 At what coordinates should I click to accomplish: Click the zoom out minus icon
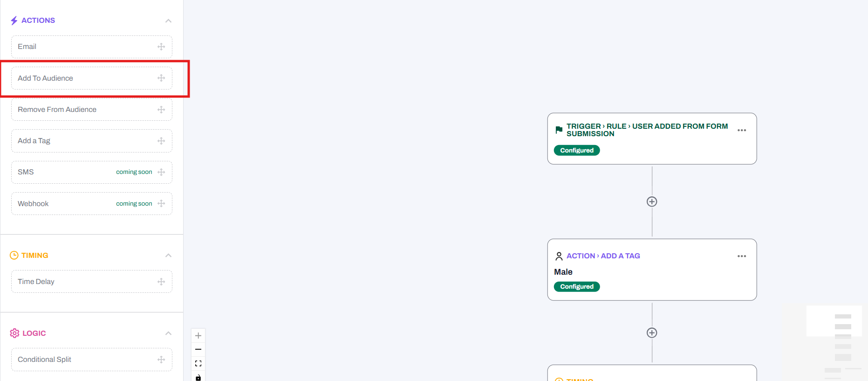tap(198, 349)
